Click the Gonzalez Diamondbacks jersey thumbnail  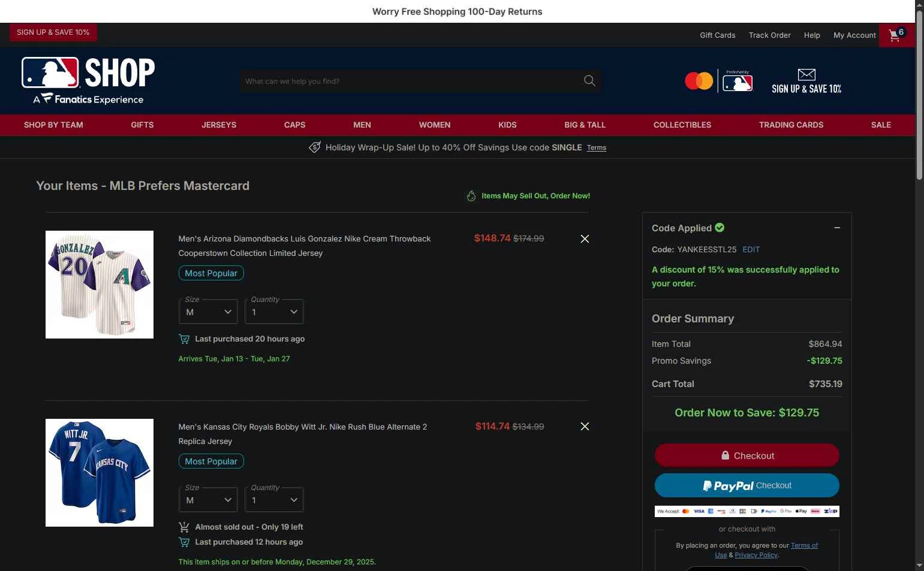[x=100, y=285]
